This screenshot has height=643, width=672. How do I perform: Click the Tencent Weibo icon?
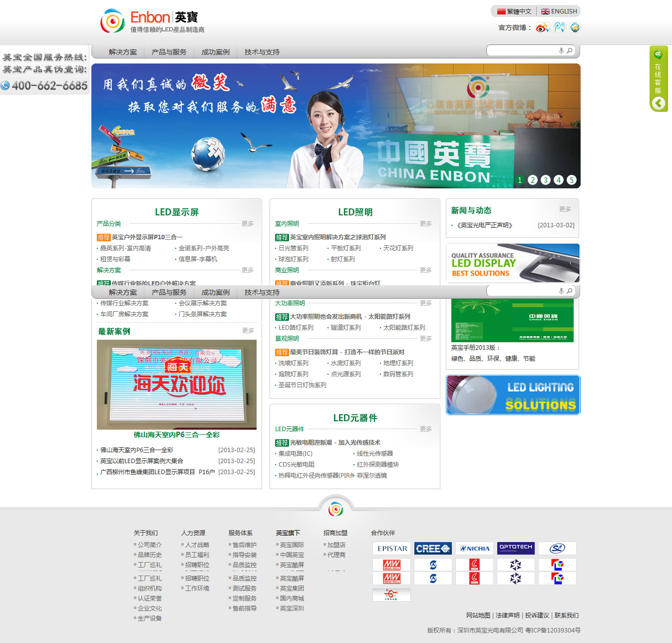coord(560,27)
